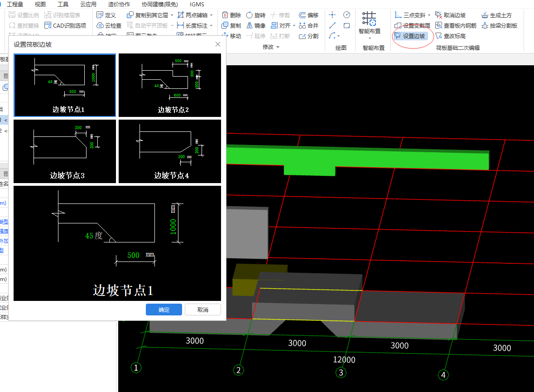Expand 长度标注 dropdown arrow
Image resolution: width=534 pixels, height=392 pixels.
click(211, 25)
